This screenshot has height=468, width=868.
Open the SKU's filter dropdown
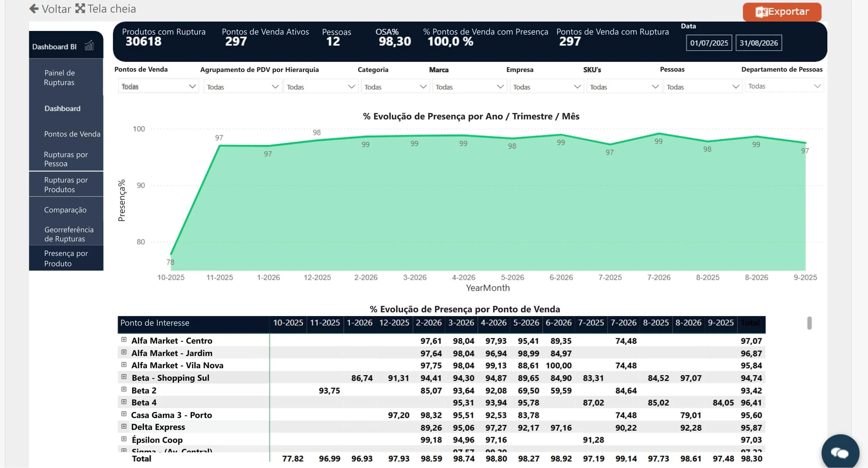(624, 87)
